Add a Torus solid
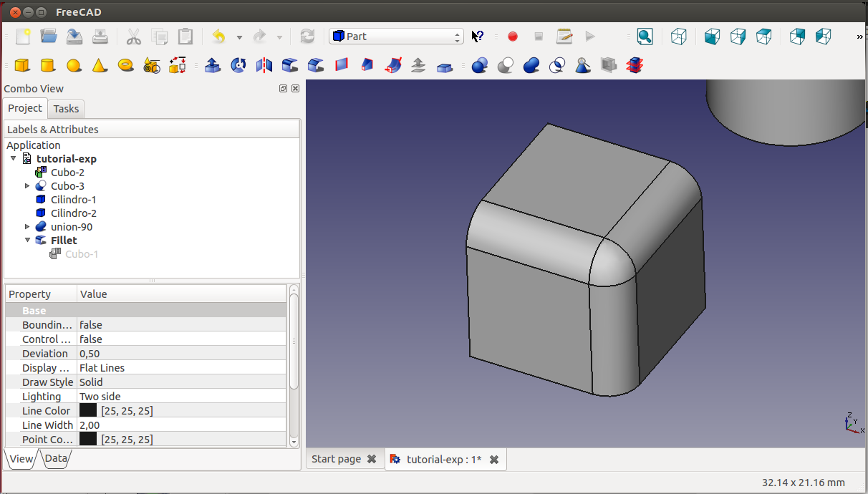This screenshot has height=494, width=868. (126, 66)
